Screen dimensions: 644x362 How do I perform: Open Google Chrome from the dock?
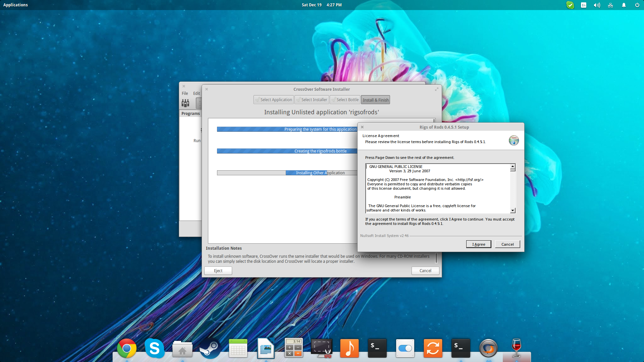tap(127, 349)
